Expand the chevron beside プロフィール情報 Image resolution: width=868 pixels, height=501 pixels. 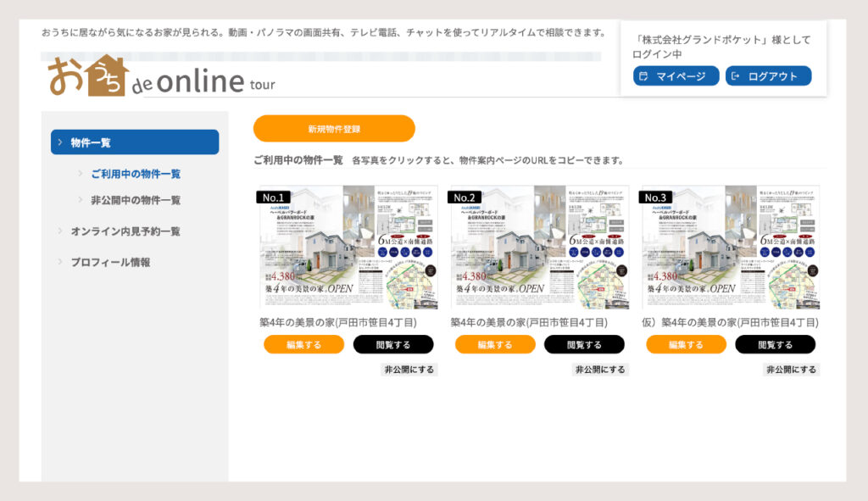[60, 262]
